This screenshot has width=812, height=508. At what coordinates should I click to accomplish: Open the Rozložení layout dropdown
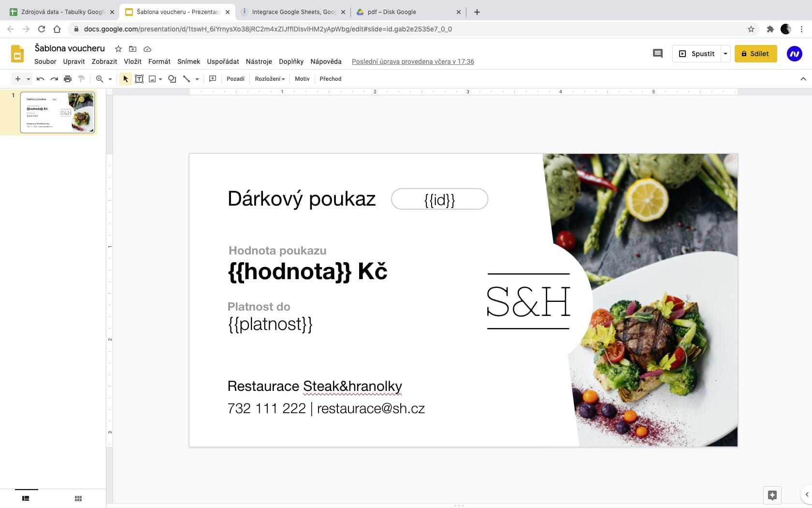click(270, 79)
